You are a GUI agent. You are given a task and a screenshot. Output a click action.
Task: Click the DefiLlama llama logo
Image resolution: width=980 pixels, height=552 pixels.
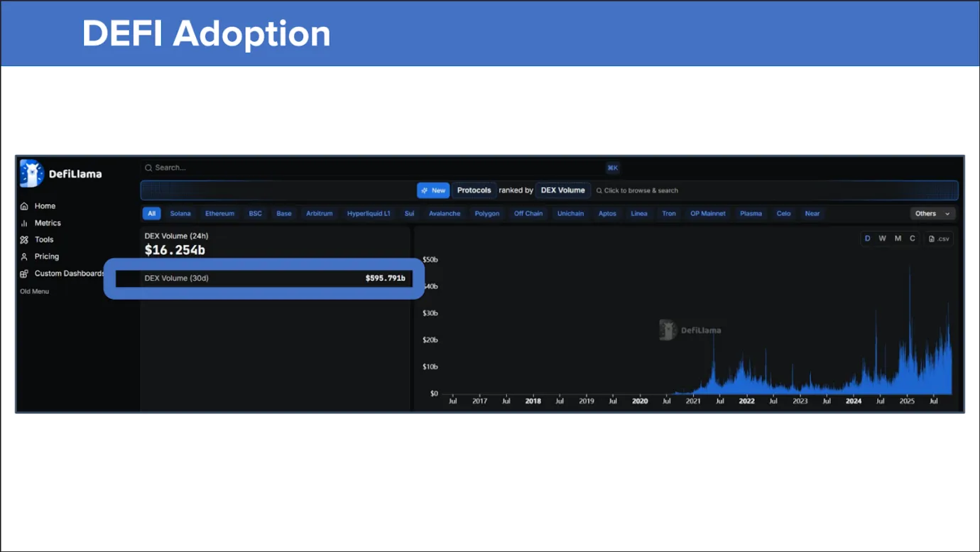point(31,173)
